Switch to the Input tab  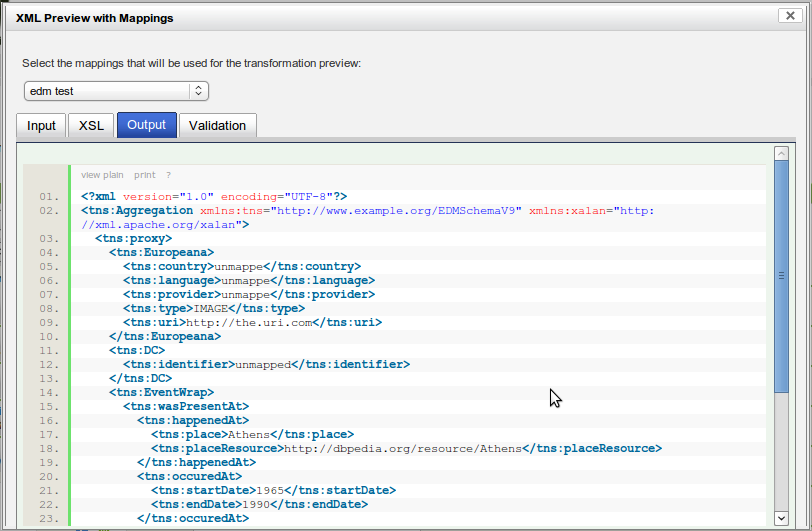pyautogui.click(x=41, y=125)
